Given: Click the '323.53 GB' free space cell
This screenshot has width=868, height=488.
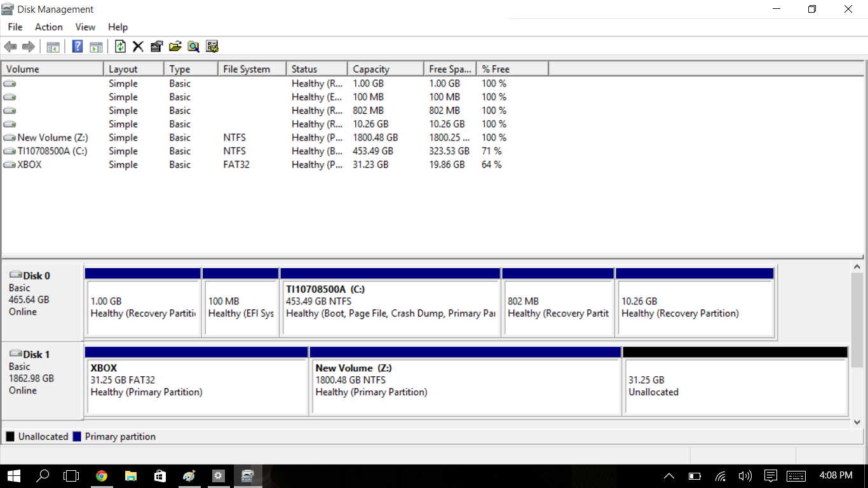Looking at the screenshot, I should click(x=449, y=151).
